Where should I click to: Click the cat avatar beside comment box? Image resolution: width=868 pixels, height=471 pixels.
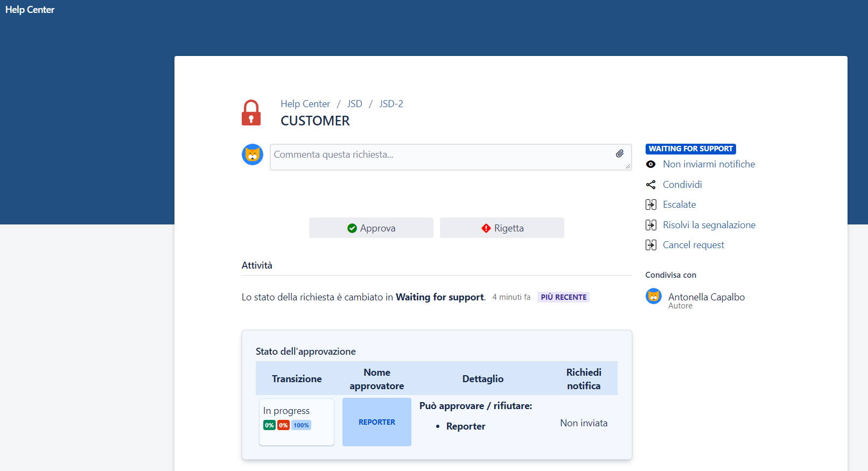pos(252,155)
